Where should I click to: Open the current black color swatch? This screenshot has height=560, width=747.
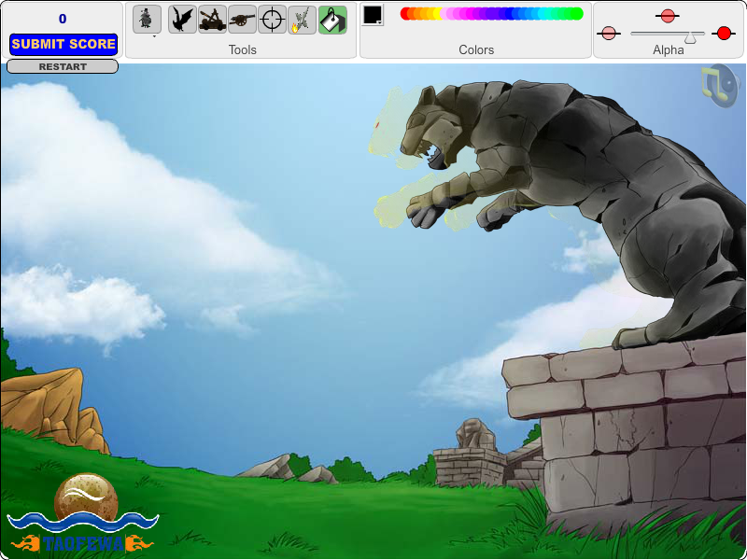pos(373,15)
